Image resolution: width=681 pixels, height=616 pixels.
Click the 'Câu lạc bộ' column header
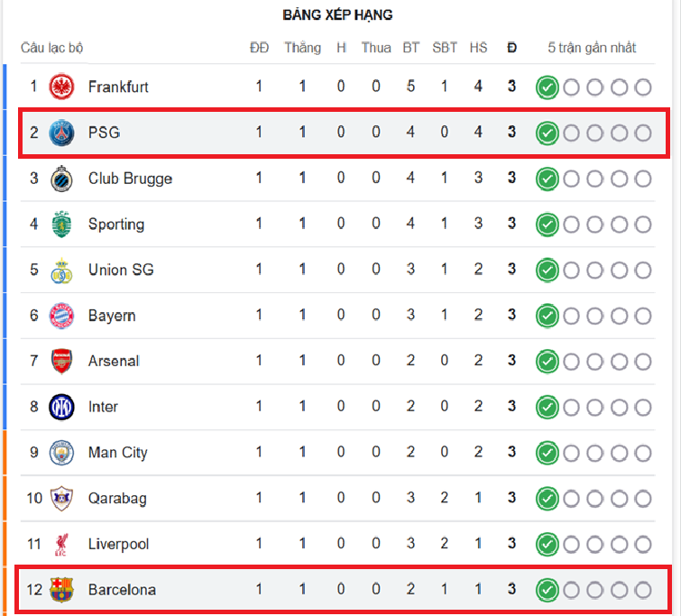pyautogui.click(x=52, y=48)
